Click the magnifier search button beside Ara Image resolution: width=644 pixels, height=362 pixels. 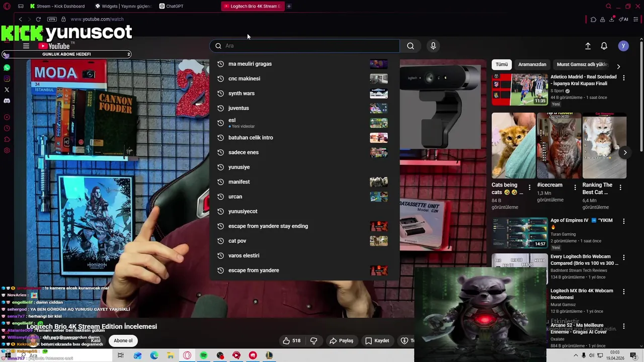[x=411, y=46]
